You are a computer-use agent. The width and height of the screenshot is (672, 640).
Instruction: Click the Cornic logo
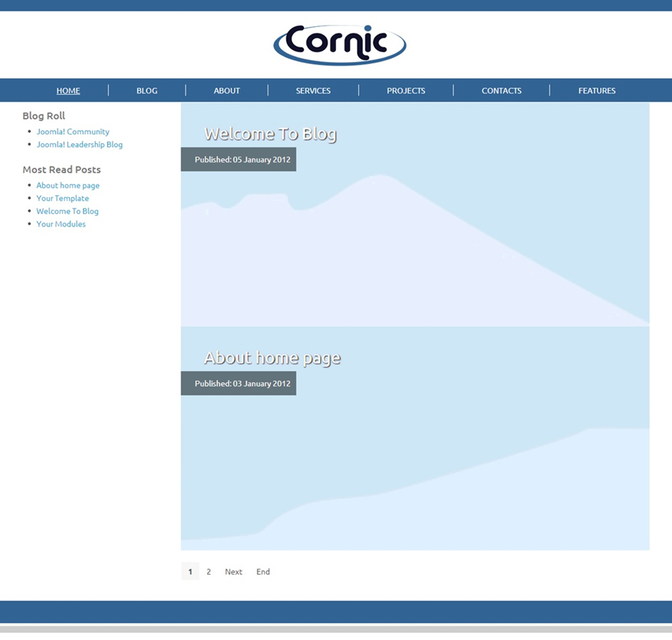pyautogui.click(x=339, y=44)
